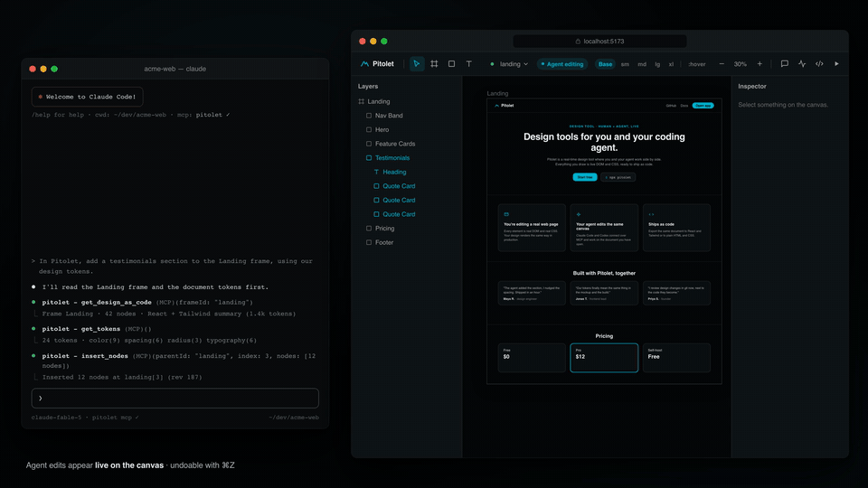Click the 30% zoom level value
The width and height of the screenshot is (868, 488).
741,64
